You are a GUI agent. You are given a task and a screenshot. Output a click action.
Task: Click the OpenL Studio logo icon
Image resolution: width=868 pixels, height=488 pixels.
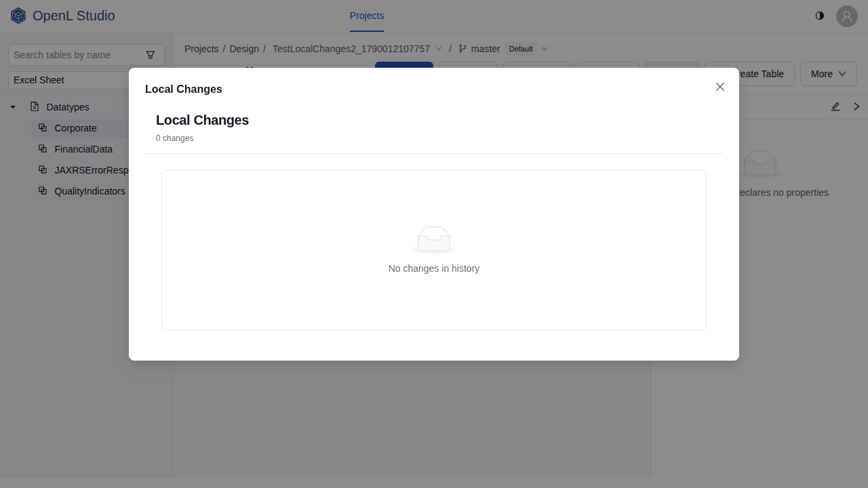pos(18,16)
